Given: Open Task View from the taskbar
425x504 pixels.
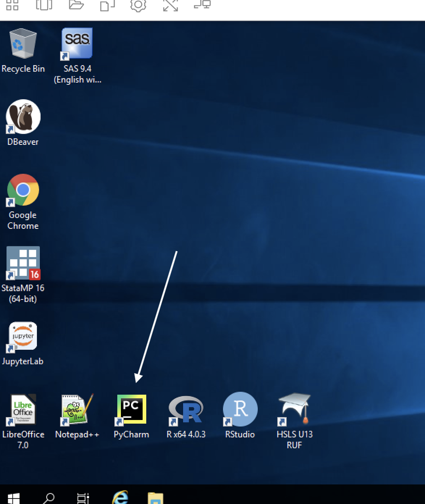Looking at the screenshot, I should point(83,498).
